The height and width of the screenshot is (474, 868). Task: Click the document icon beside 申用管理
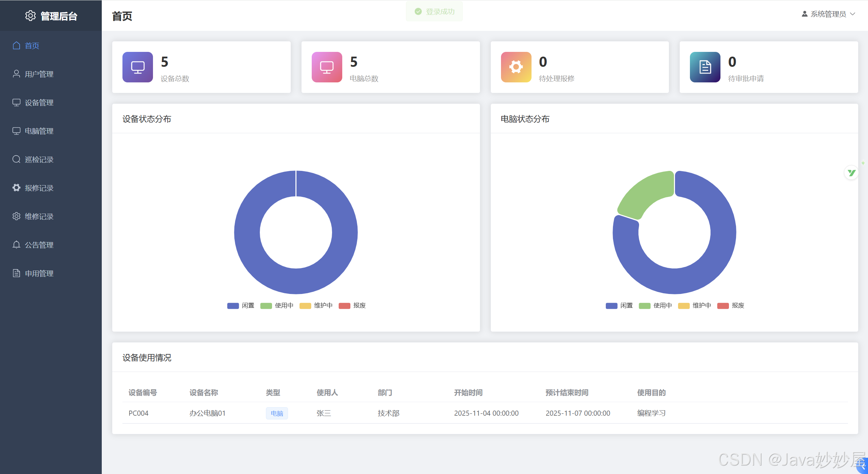[x=16, y=273]
